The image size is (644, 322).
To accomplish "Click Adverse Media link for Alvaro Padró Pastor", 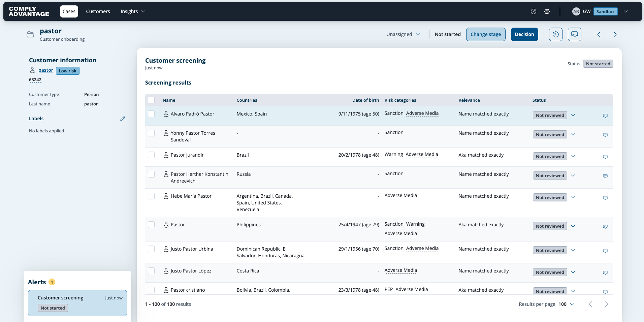I will [422, 113].
